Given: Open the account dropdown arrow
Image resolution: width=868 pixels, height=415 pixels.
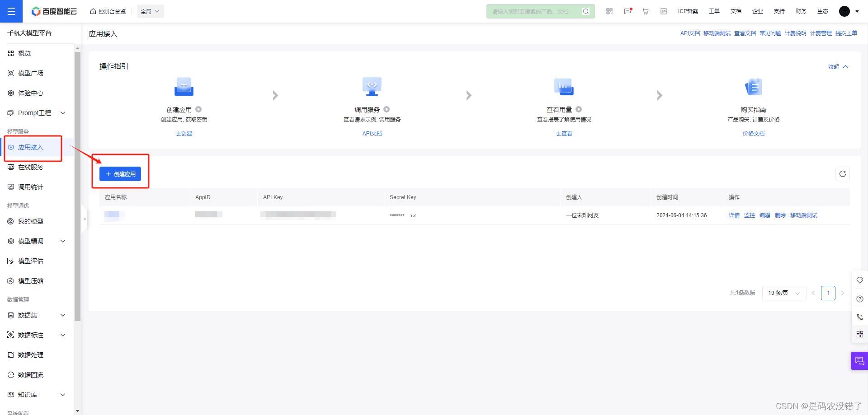Looking at the screenshot, I should [857, 12].
